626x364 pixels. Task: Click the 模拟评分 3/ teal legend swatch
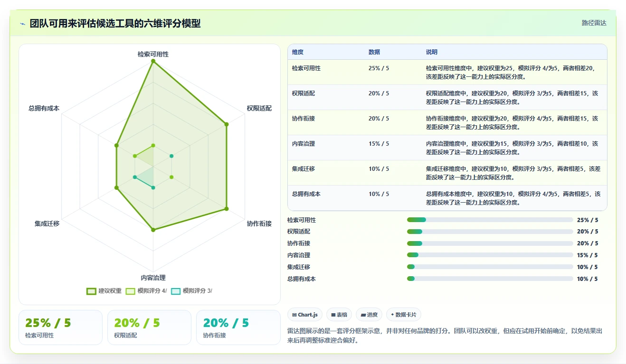(x=176, y=291)
